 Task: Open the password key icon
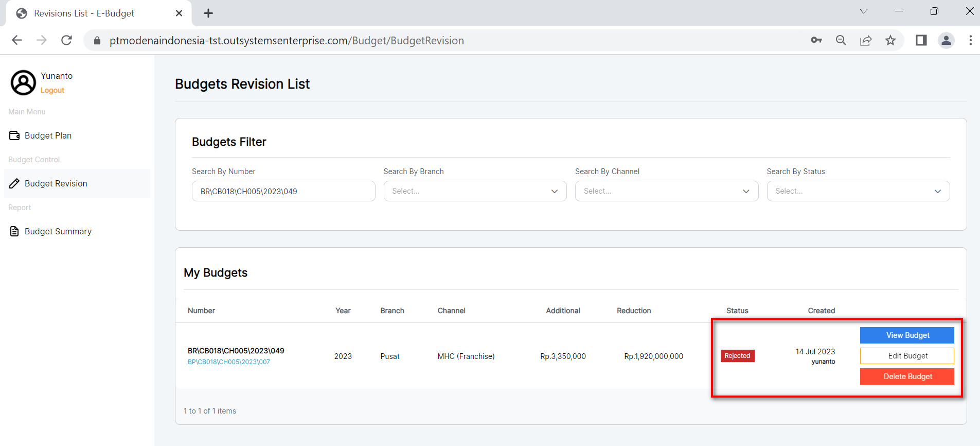click(x=816, y=40)
